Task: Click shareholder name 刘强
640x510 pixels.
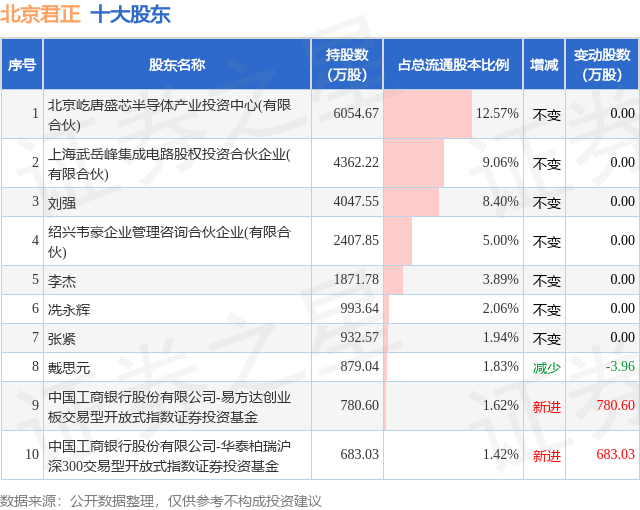Action: [62, 203]
